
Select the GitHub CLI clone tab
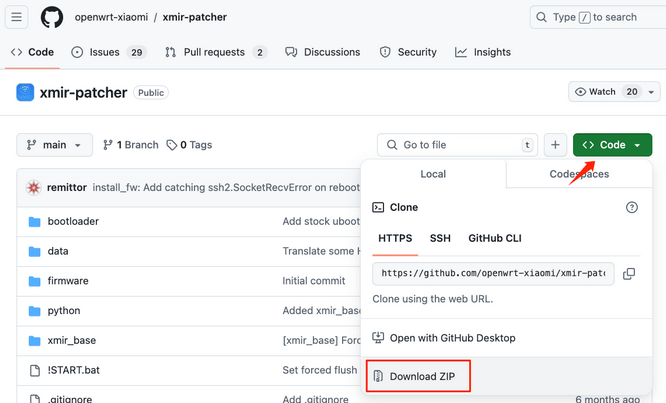pos(495,238)
